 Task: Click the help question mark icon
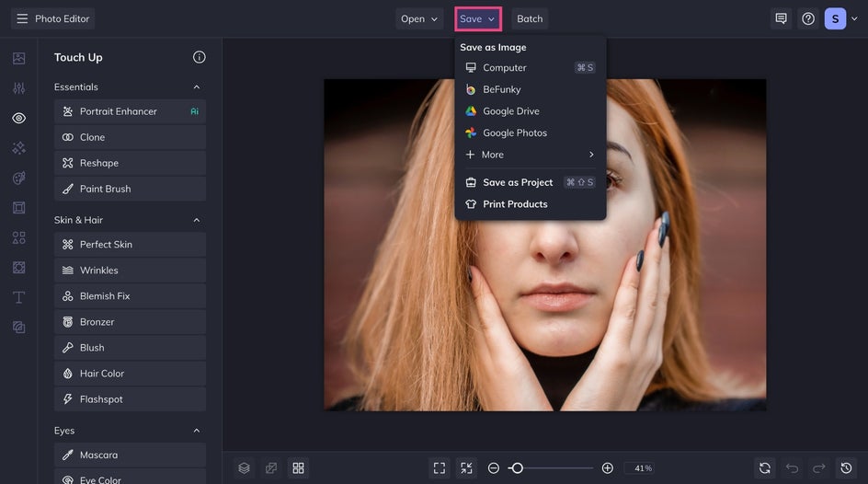tap(808, 18)
